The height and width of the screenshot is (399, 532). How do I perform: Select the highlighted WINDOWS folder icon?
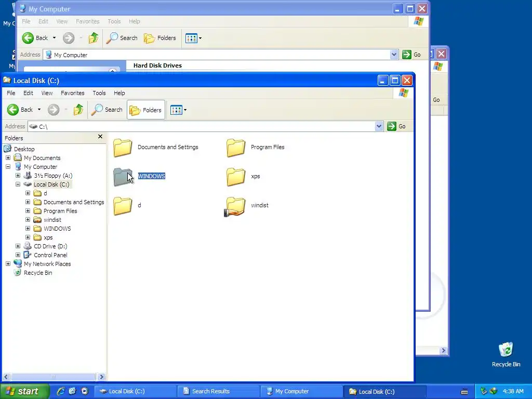pyautogui.click(x=123, y=177)
